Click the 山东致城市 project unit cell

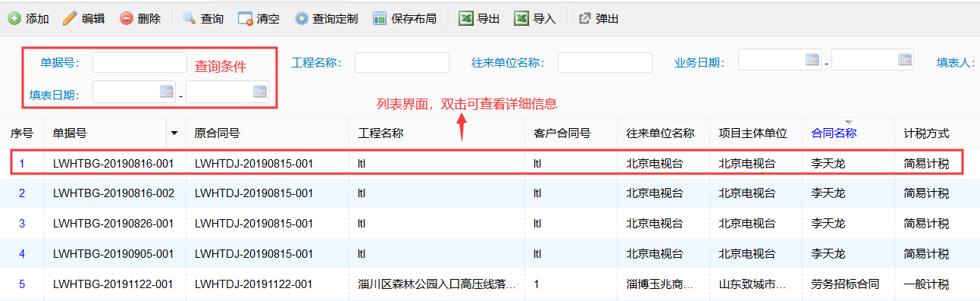coord(752,284)
